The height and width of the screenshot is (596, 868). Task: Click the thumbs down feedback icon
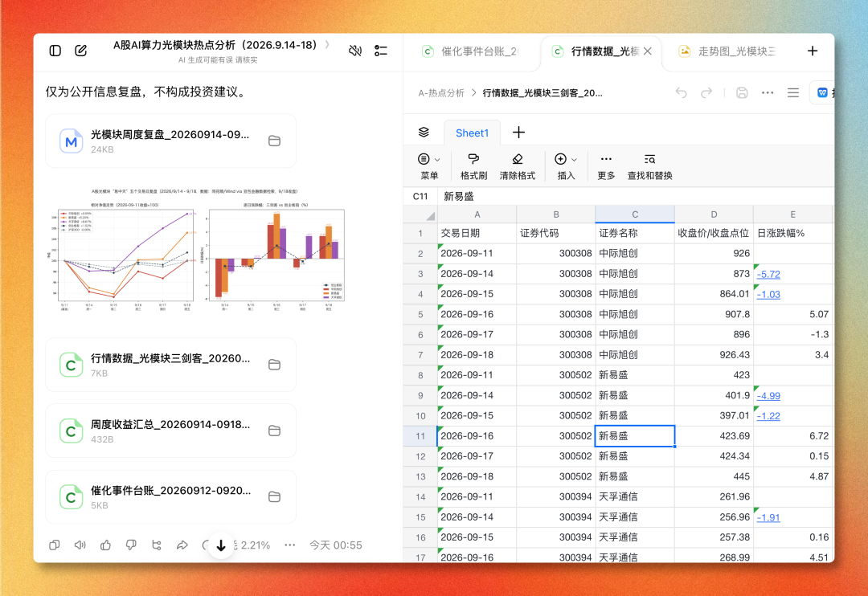click(x=131, y=545)
